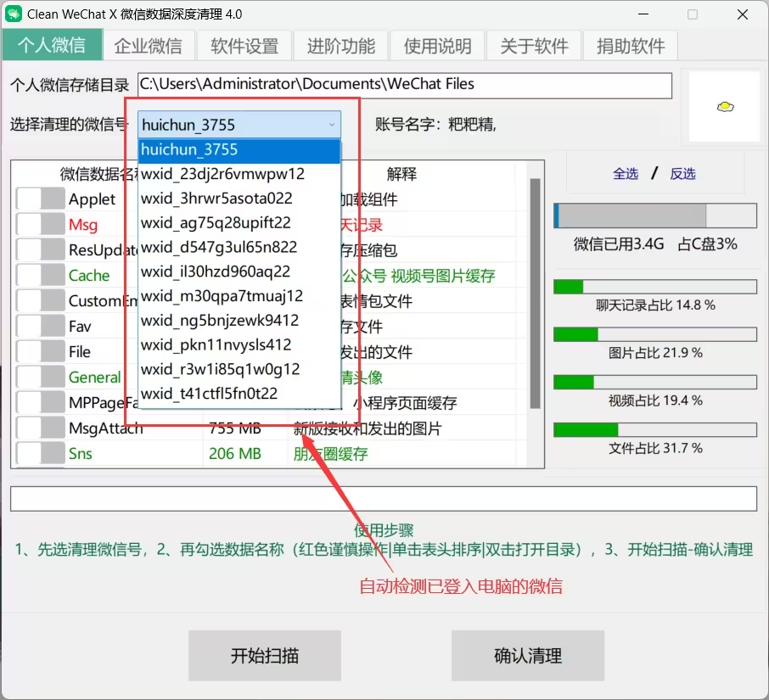Viewport: 769px width, 700px height.
Task: Click the MsgAttach 755 MB size cell
Action: pos(235,428)
